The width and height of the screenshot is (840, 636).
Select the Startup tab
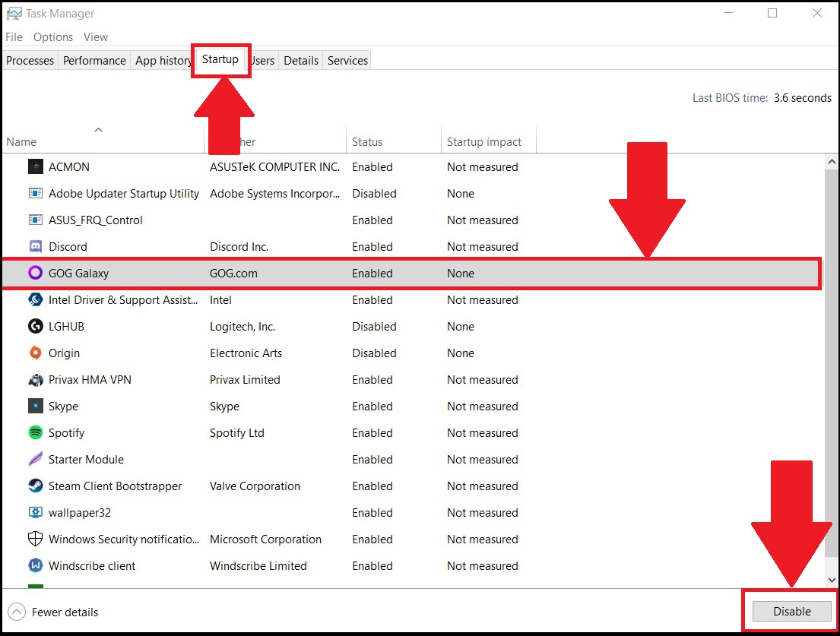pyautogui.click(x=220, y=59)
